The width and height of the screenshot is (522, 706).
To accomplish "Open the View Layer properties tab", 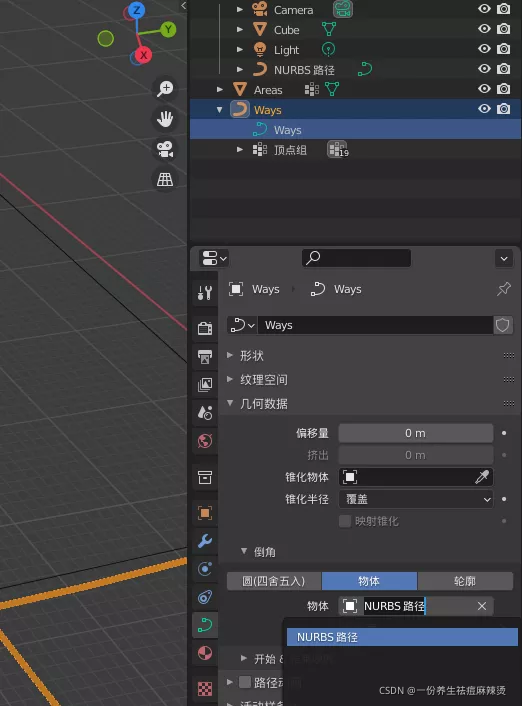I will click(x=205, y=384).
